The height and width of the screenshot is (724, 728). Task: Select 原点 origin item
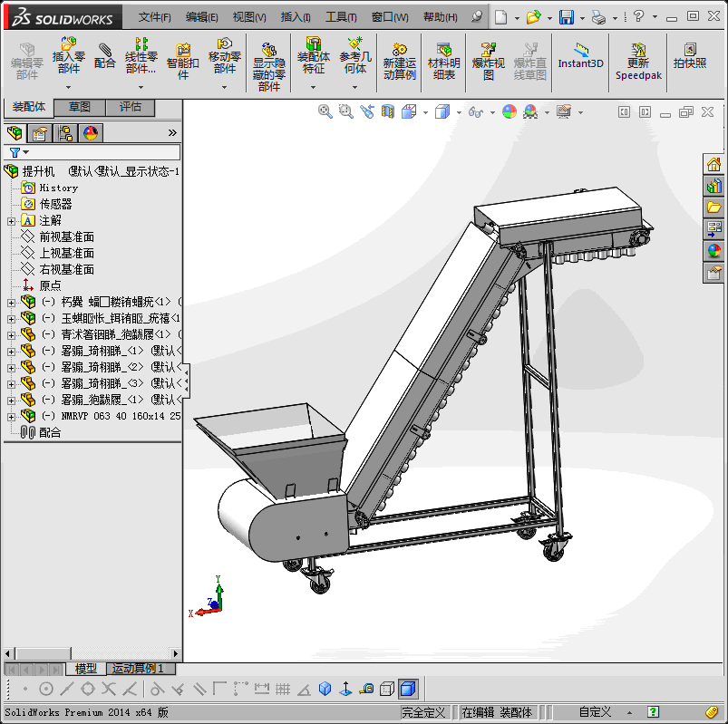coord(50,285)
